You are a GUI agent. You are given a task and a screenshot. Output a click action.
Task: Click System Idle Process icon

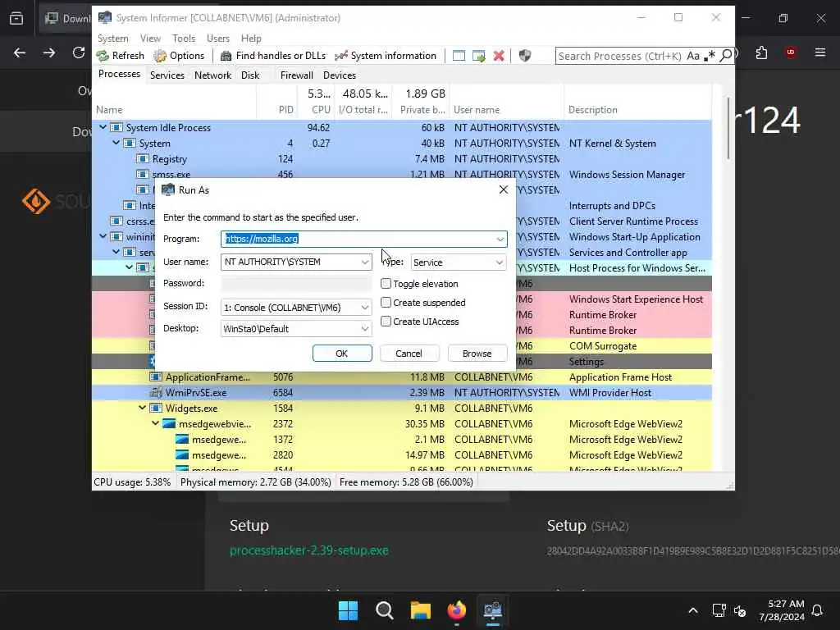tap(116, 127)
